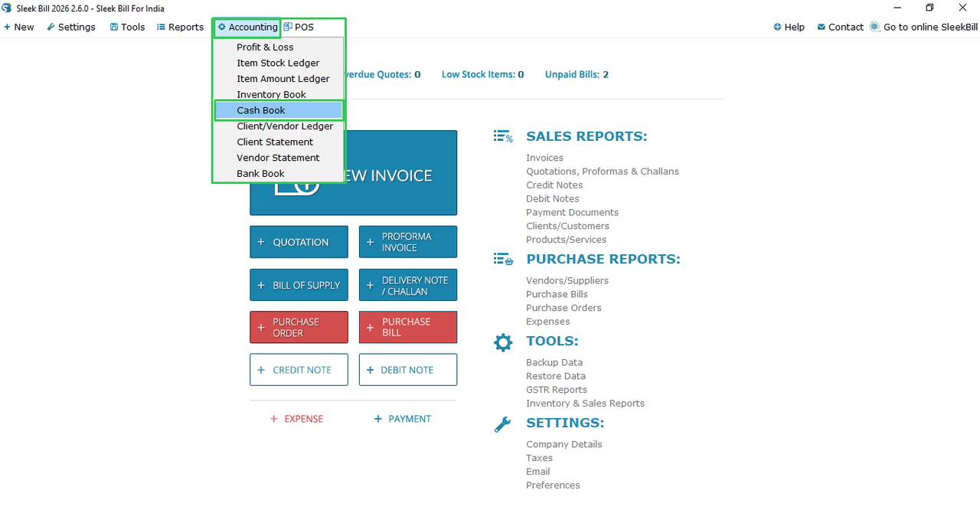This screenshot has width=980, height=523.
Task: Open Company Details settings
Action: (564, 444)
